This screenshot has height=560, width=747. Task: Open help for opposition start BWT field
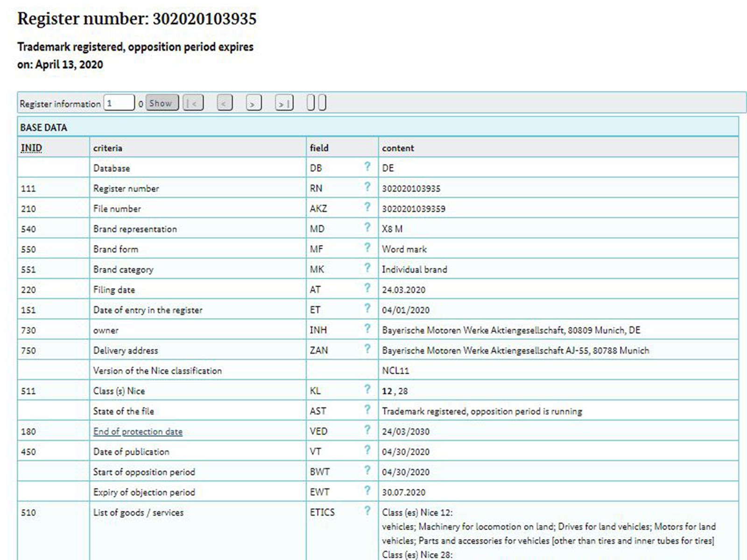click(x=367, y=470)
